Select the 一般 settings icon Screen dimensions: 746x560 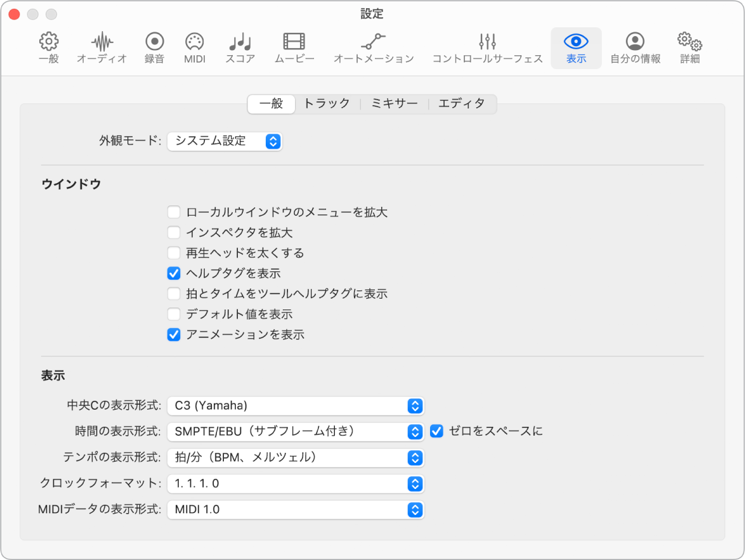(49, 48)
